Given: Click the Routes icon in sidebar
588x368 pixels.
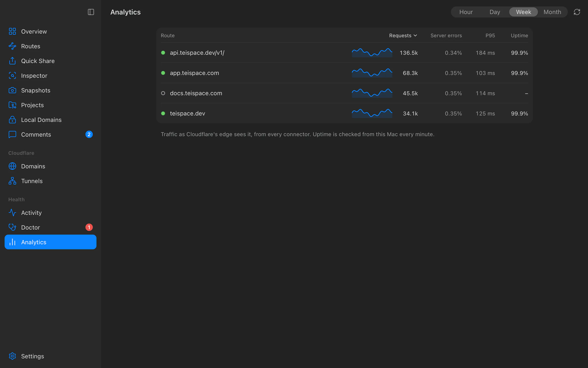Looking at the screenshot, I should (12, 46).
